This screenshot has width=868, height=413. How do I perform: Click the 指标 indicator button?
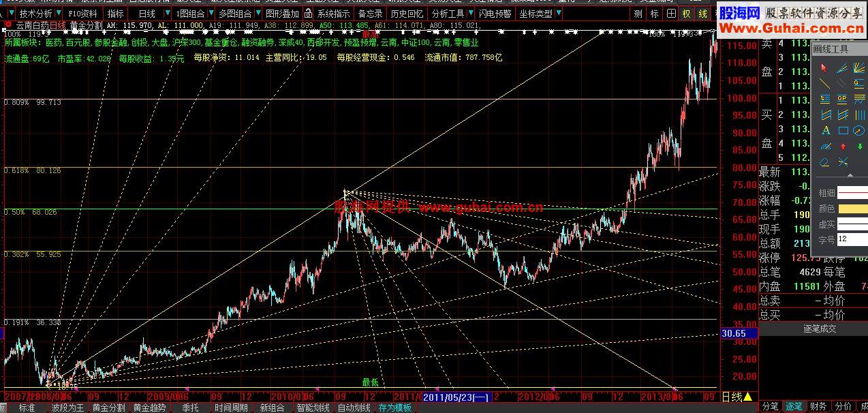(x=116, y=13)
